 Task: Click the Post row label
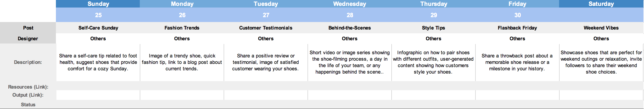[28, 28]
